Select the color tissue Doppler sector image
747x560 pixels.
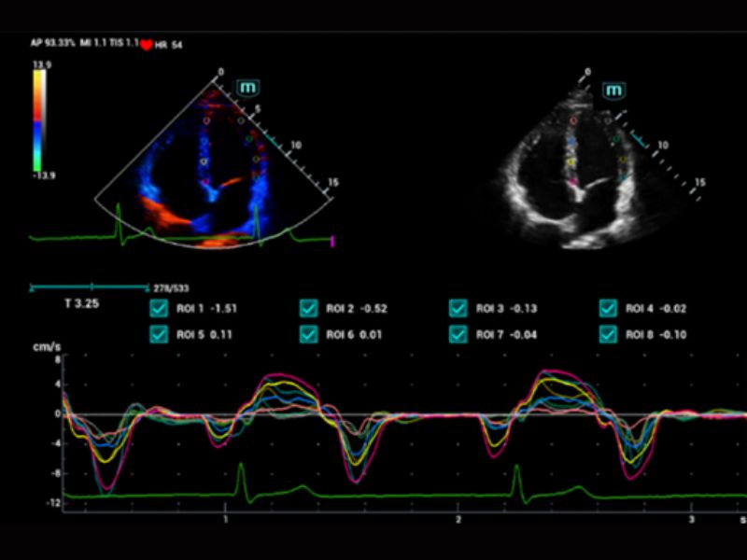coord(213,168)
